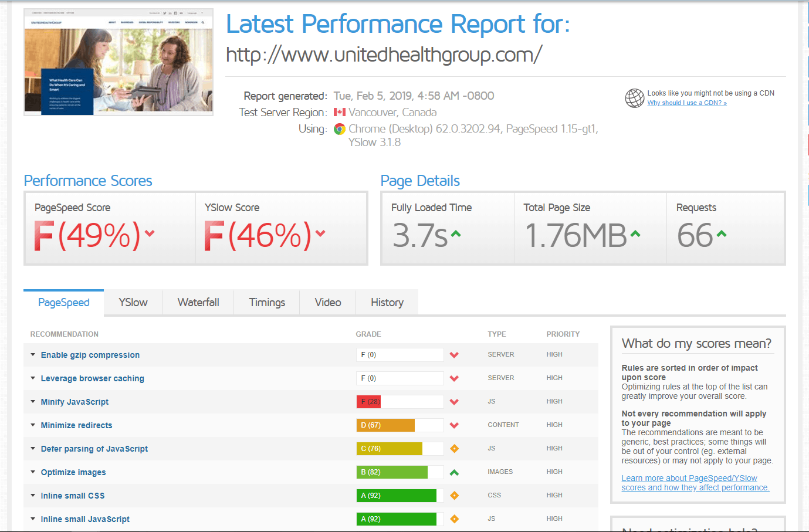Click the 66 requests value
The width and height of the screenshot is (809, 532).
(695, 236)
